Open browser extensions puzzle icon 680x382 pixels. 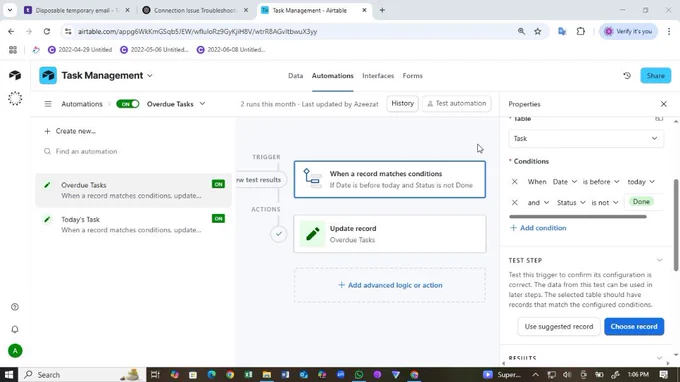coord(581,31)
